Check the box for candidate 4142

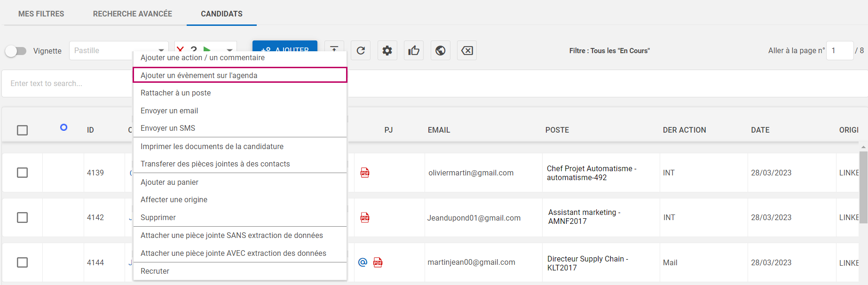pos(22,217)
